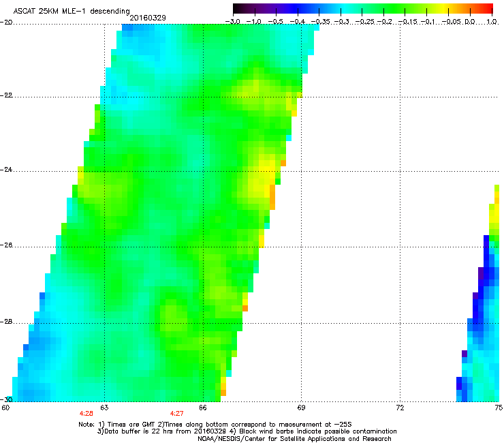504x443 pixels.
Task: Select the "-30" latitude label at bottom
Action: click(6, 399)
